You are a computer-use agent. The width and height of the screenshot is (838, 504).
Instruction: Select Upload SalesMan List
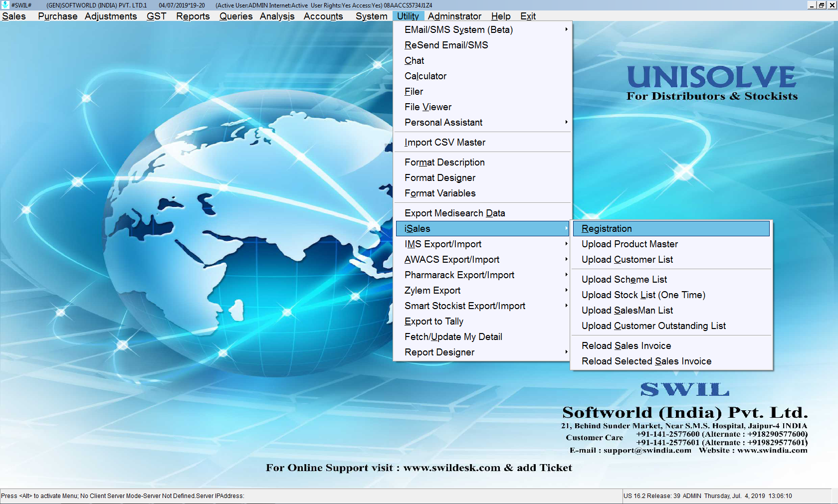(x=671, y=310)
